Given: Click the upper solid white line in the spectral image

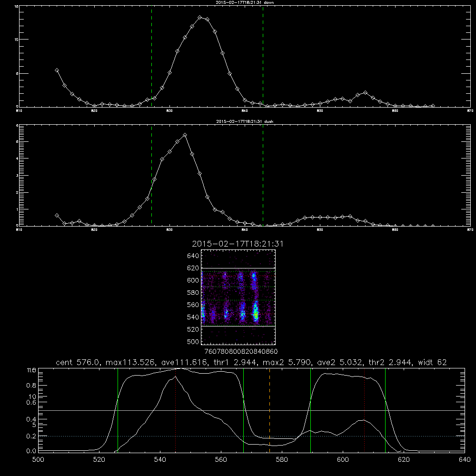Looking at the screenshot, I should [238, 268].
